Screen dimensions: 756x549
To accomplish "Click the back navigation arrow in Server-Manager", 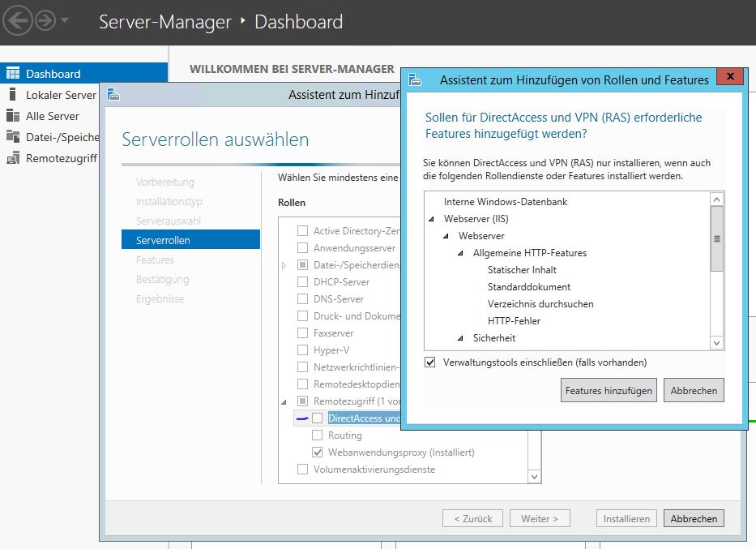I will pyautogui.click(x=18, y=21).
